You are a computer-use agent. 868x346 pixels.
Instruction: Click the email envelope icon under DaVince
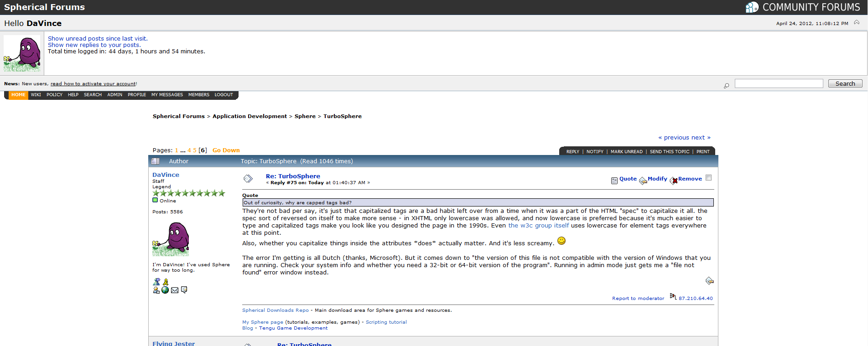175,290
